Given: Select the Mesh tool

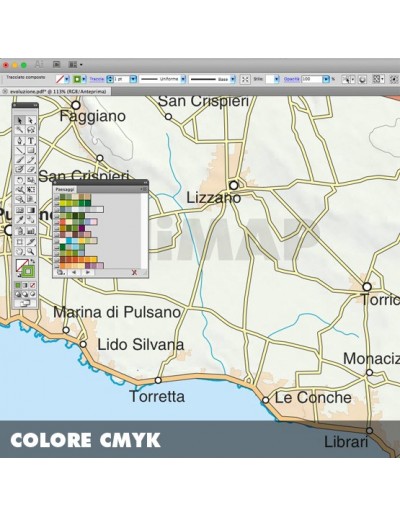Looking at the screenshot, I should coord(20,210).
